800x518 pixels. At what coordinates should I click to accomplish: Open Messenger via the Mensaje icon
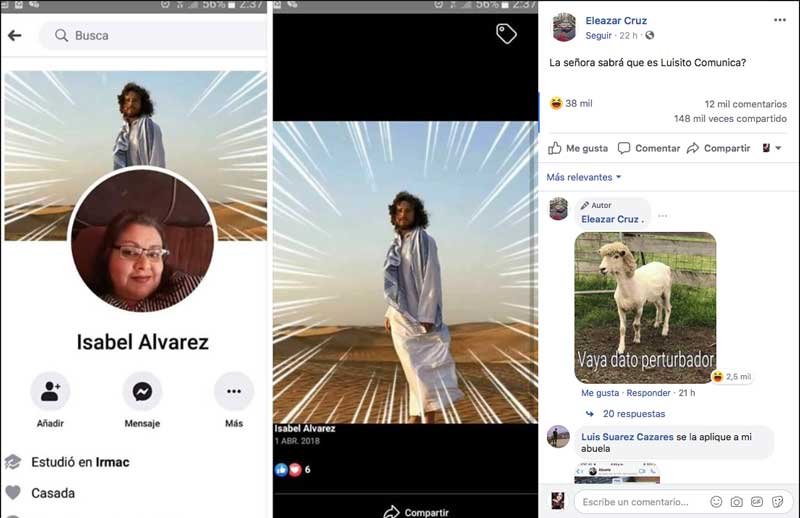[x=142, y=392]
